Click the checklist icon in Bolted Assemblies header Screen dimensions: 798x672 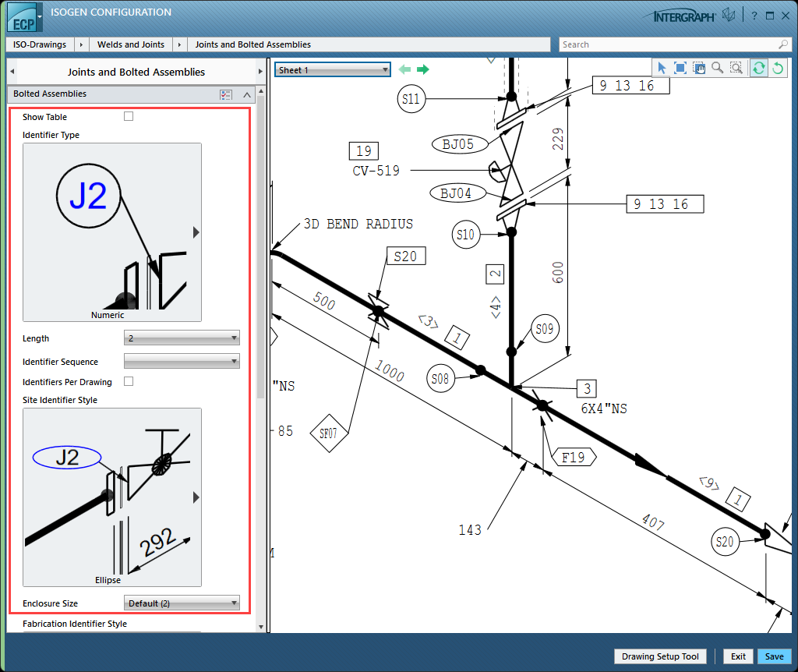point(226,94)
